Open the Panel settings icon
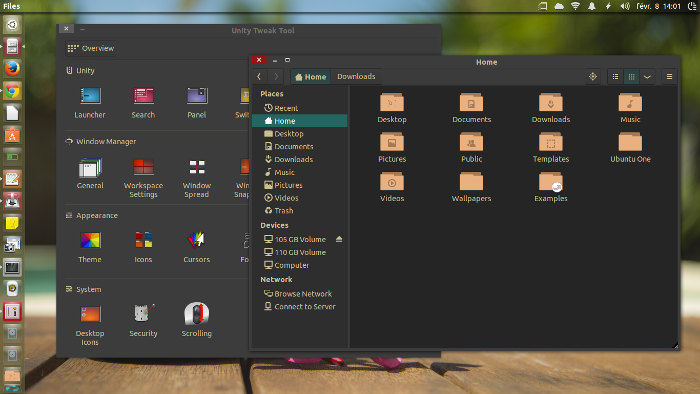700x394 pixels. tap(197, 95)
